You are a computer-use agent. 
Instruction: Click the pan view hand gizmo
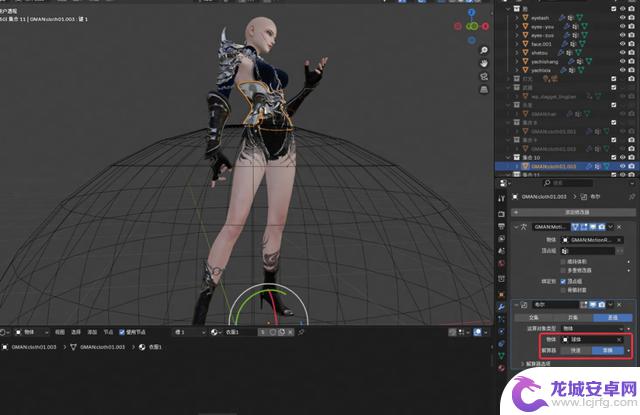pyautogui.click(x=484, y=63)
